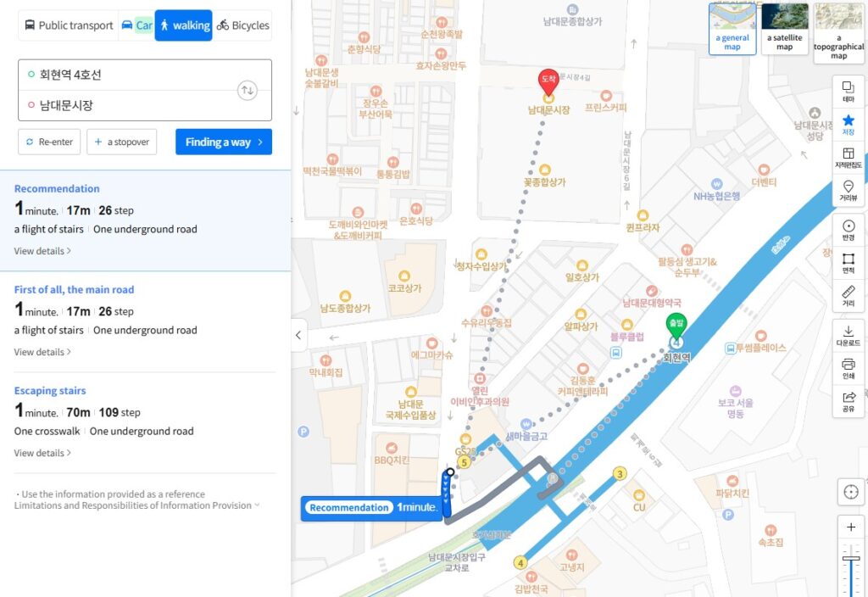The height and width of the screenshot is (597, 868).
Task: Click subway exit 5 marker
Action: click(x=464, y=462)
